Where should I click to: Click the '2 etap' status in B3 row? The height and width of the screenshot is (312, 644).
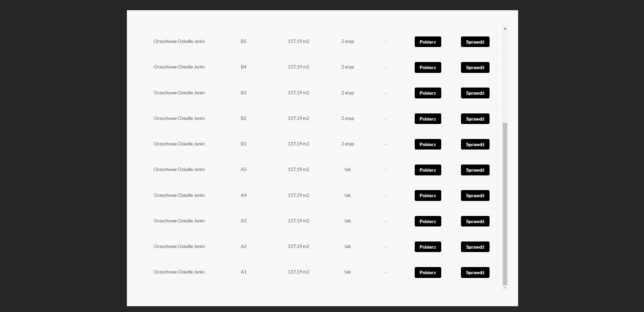pyautogui.click(x=347, y=93)
